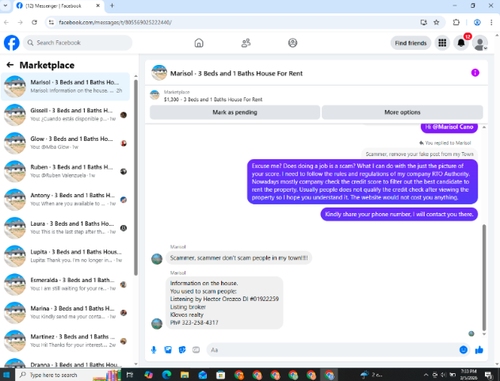Open File Explorer from taskbar
The image size is (500, 381).
(x=185, y=375)
